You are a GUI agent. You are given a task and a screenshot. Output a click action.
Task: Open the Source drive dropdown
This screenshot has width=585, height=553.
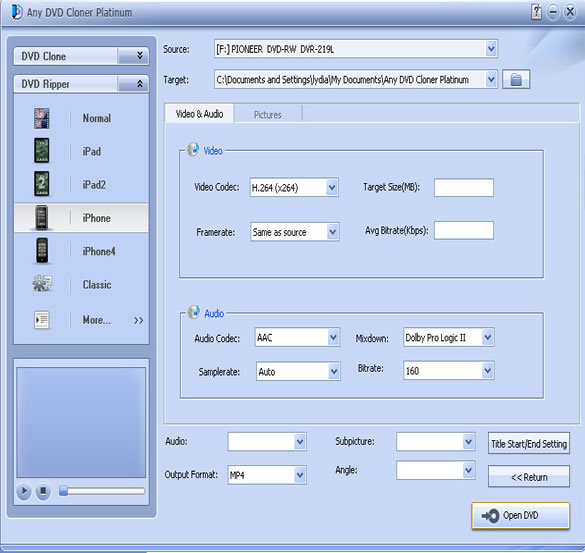(x=491, y=49)
